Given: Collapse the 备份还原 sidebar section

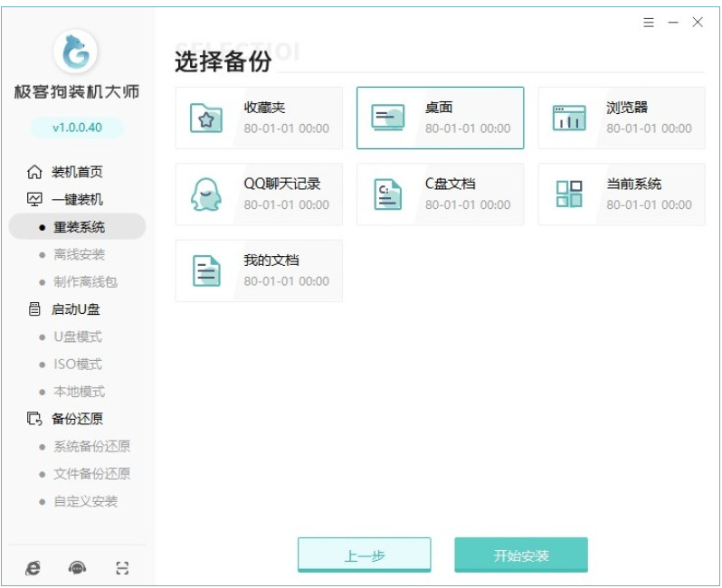Looking at the screenshot, I should tap(76, 419).
